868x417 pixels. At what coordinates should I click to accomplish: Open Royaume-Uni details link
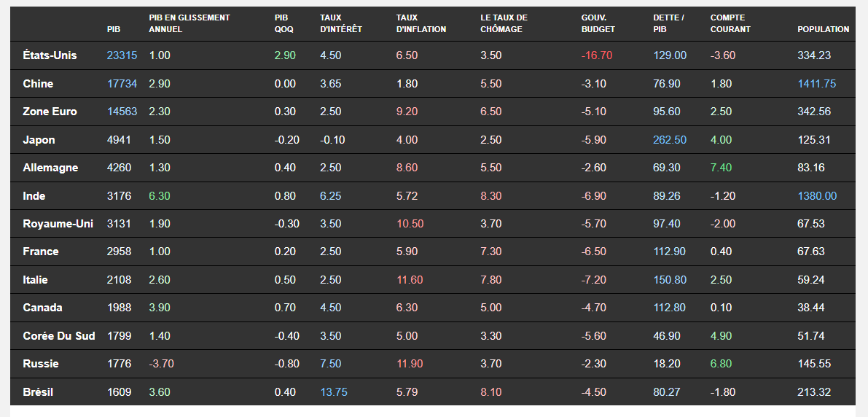click(x=59, y=224)
